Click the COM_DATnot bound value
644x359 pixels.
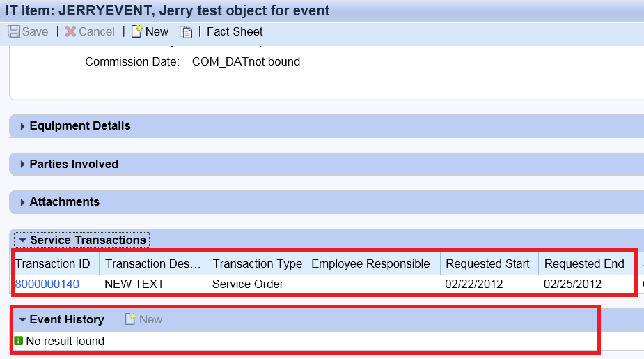click(x=246, y=61)
